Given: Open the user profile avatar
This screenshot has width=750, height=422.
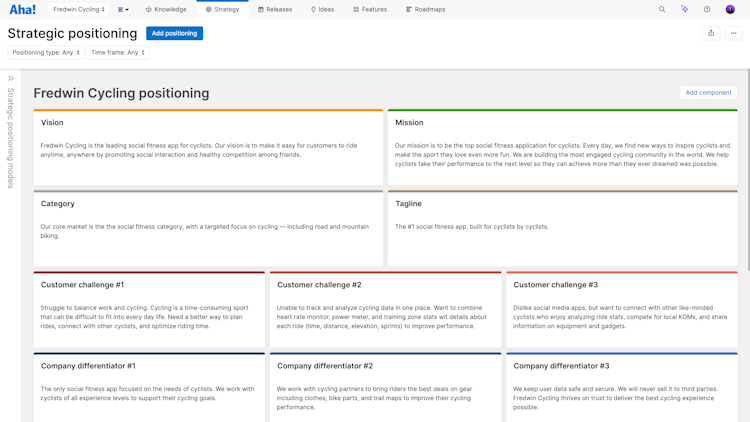Looking at the screenshot, I should 730,9.
